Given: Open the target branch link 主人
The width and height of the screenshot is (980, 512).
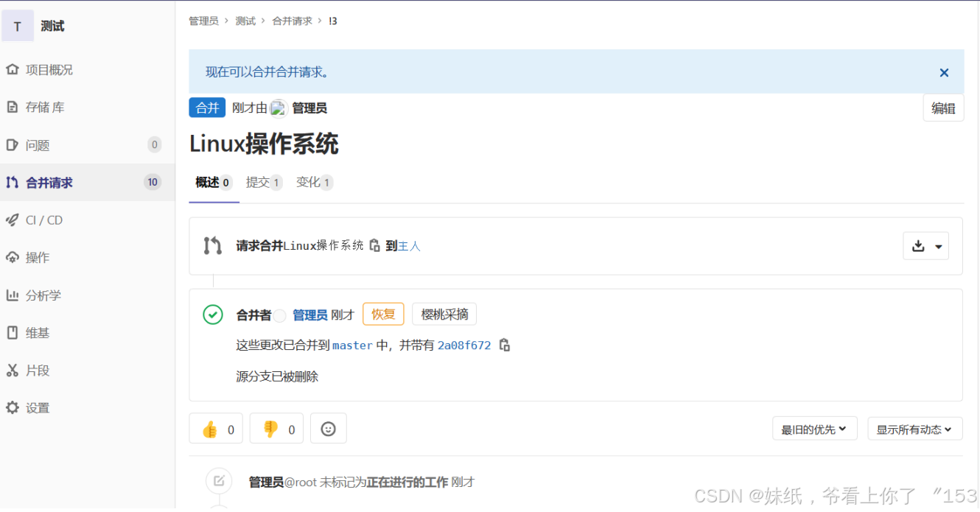Looking at the screenshot, I should (x=409, y=246).
